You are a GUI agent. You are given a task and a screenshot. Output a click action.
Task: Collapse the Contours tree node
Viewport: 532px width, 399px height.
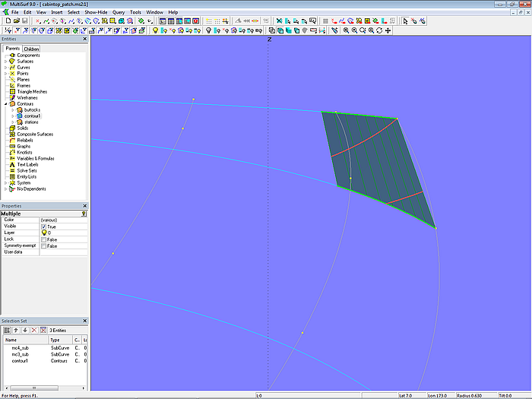pos(5,103)
